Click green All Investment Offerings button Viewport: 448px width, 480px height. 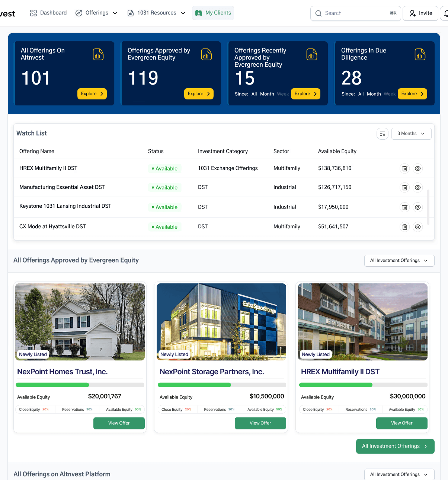395,446
